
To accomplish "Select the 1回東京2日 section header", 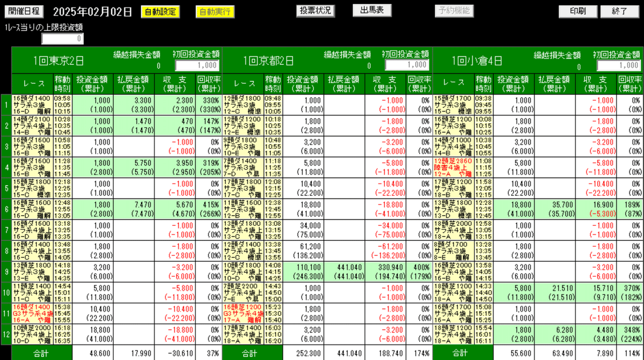I will (x=58, y=61).
